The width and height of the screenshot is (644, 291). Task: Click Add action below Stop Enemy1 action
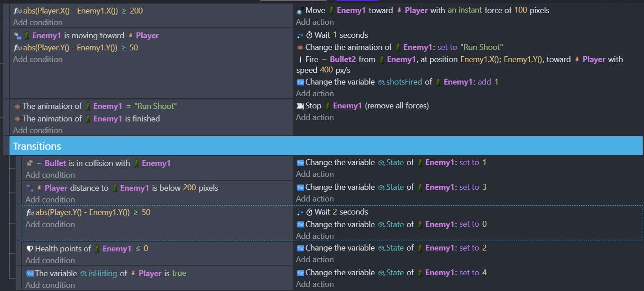click(x=315, y=117)
